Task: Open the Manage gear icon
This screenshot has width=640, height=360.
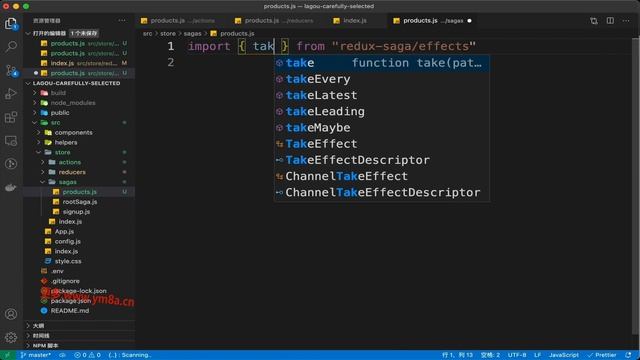Action: (11, 337)
